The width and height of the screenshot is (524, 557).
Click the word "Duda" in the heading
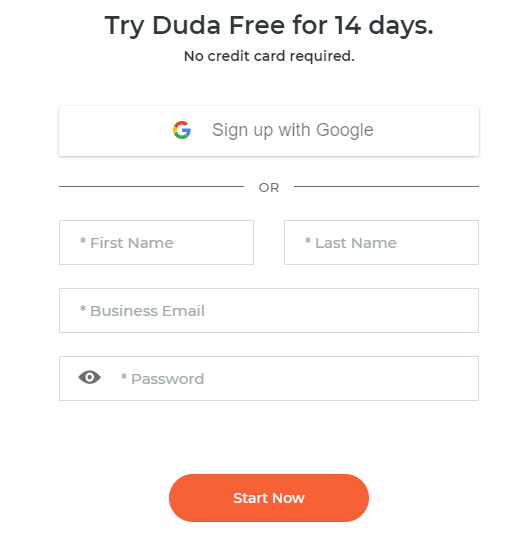187,26
